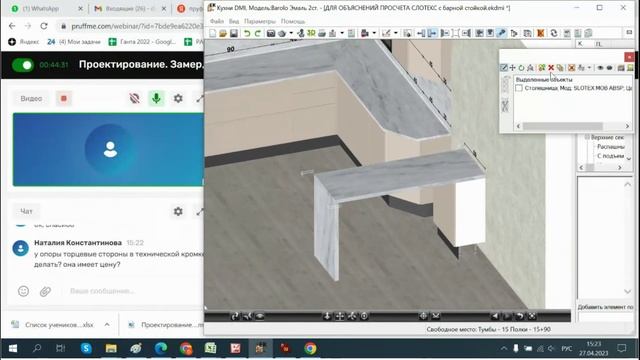
Task: Undo the last action with the green arrow
Action: click(247, 33)
